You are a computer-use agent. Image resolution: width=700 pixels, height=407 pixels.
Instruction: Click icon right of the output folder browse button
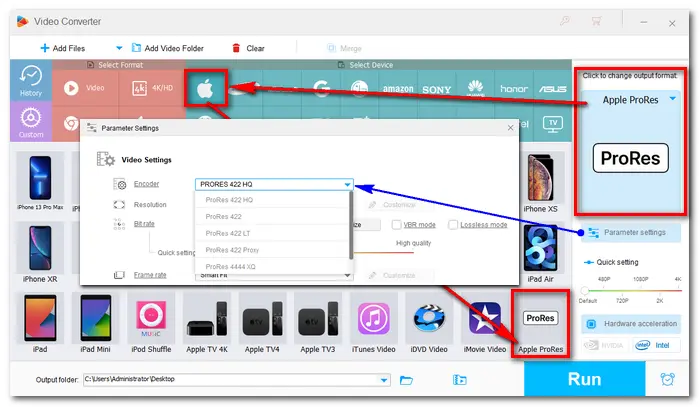459,380
